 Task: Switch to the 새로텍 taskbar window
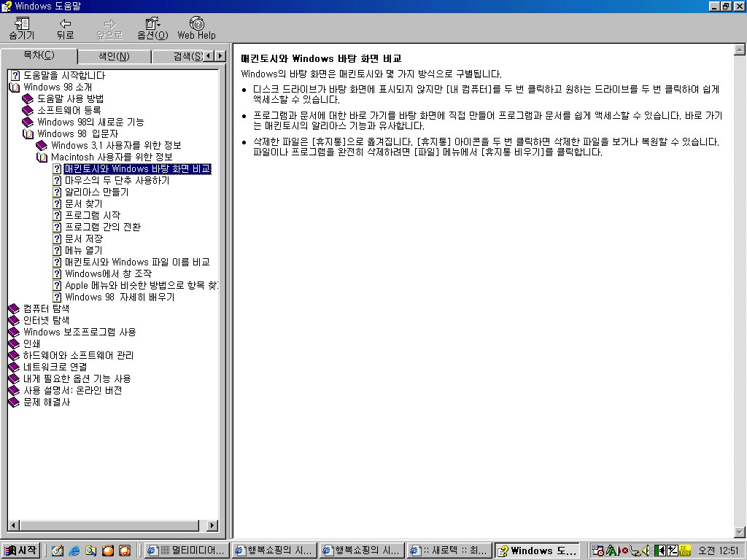[x=449, y=551]
